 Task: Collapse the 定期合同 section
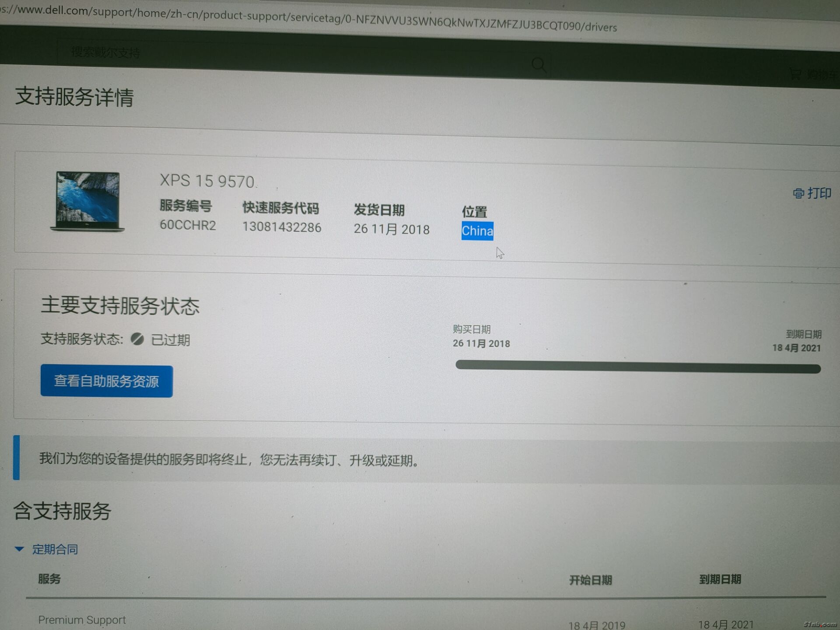tap(46, 549)
